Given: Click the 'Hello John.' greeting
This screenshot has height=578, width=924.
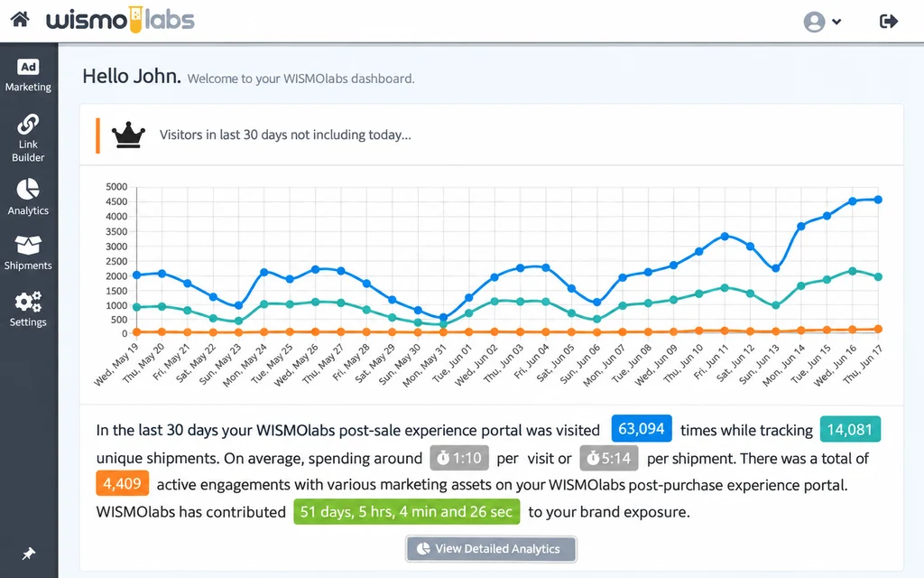Looking at the screenshot, I should point(132,76).
